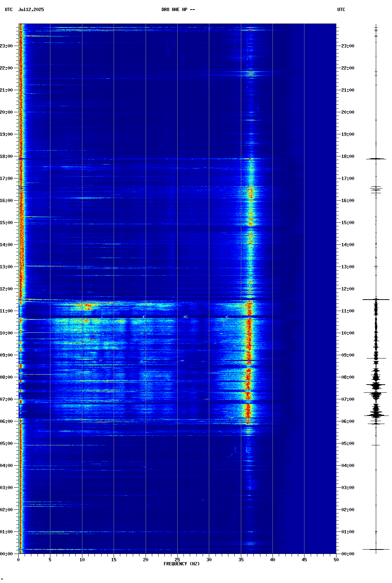Viewport: 392px width, 583px height.
Task: Select the right-axis 10:00 time label
Action: point(348,333)
